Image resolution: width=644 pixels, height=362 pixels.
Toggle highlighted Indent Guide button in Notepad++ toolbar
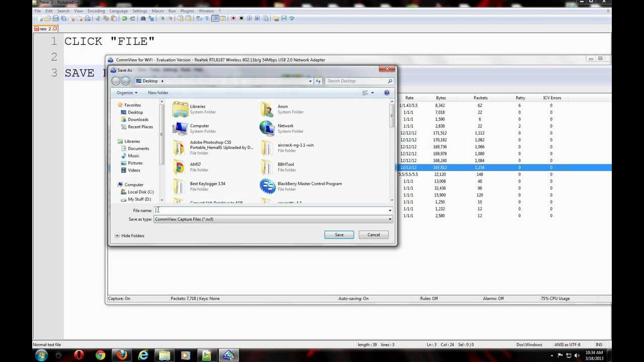point(215,18)
